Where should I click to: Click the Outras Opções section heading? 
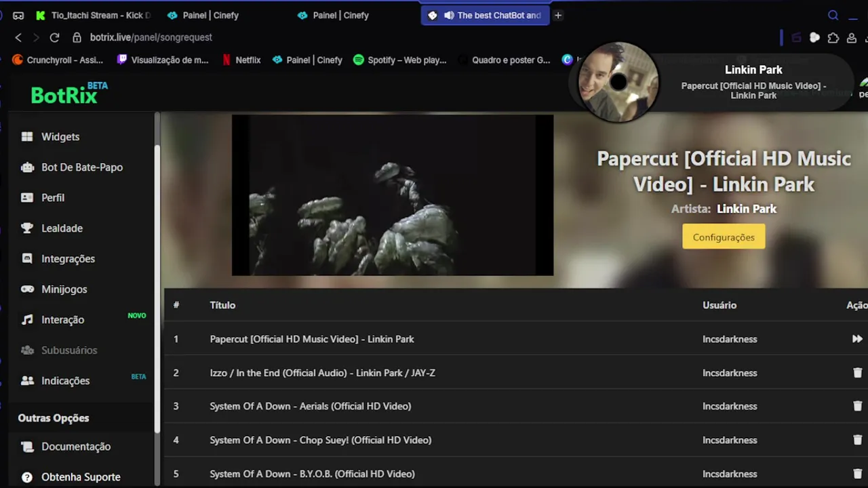click(x=54, y=418)
